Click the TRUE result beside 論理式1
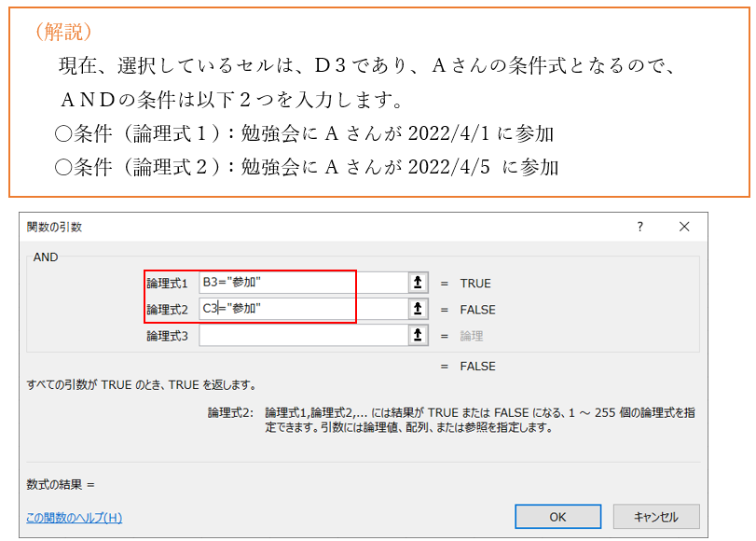The width and height of the screenshot is (756, 541). coord(475,283)
